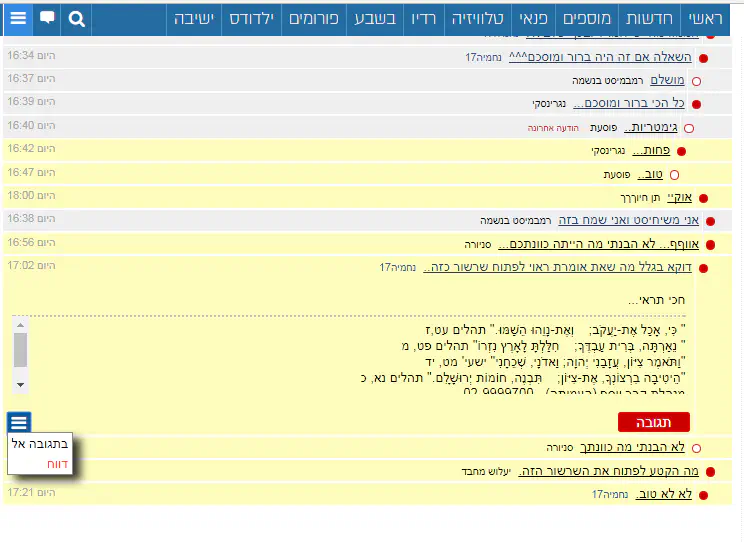Choose 'דווח' report option in popup
Viewport: 744px width, 542px height.
coord(57,464)
